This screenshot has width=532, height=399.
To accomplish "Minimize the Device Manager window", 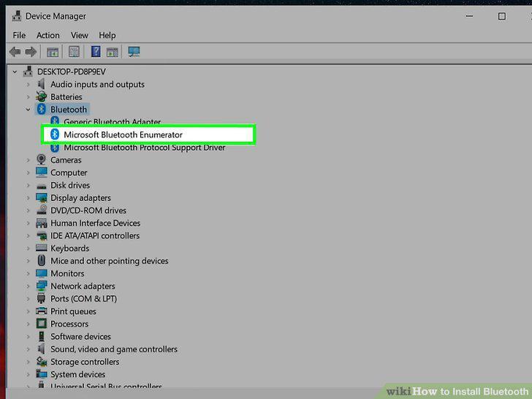I will click(x=469, y=16).
